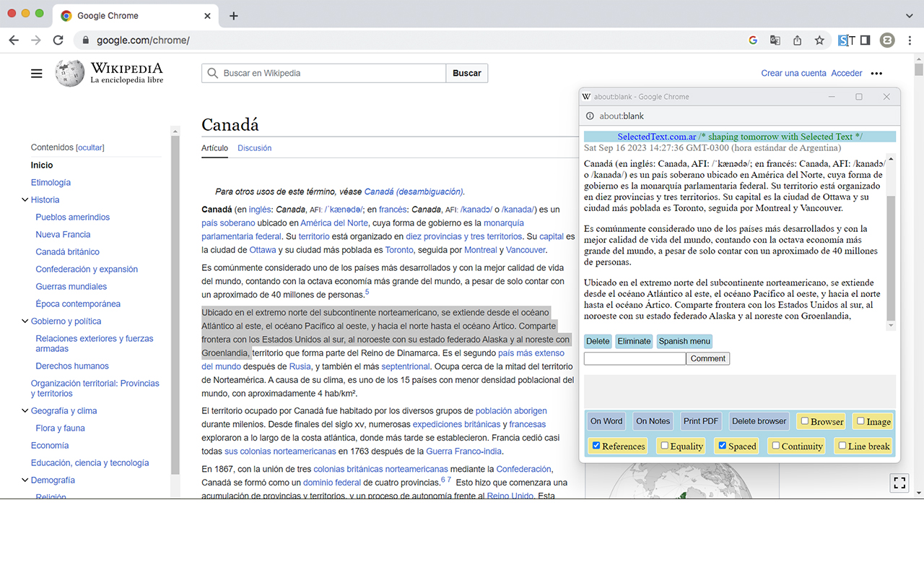924x578 pixels.
Task: Bookmark this tab with the star icon
Action: 819,40
